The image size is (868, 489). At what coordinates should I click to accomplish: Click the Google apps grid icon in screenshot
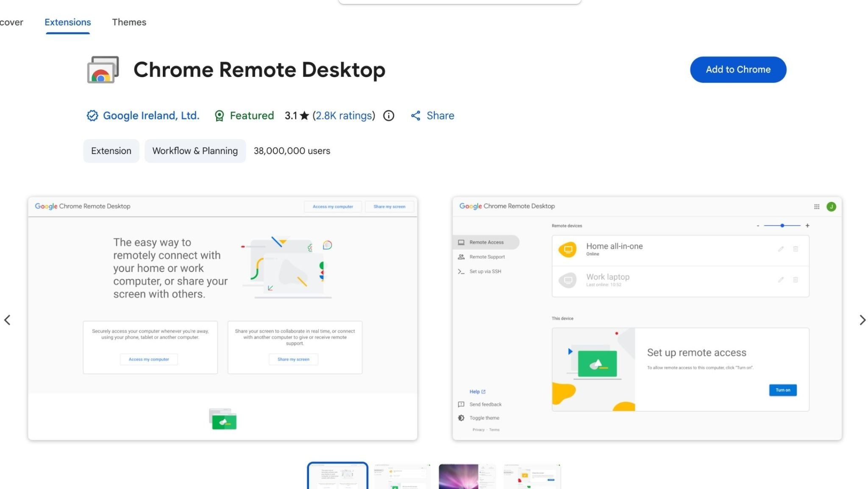pyautogui.click(x=817, y=207)
